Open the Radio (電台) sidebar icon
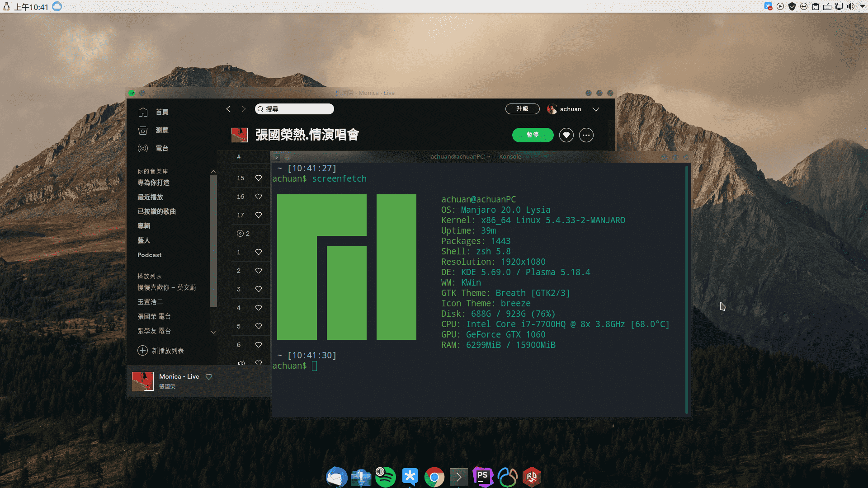This screenshot has width=868, height=488. (x=143, y=148)
